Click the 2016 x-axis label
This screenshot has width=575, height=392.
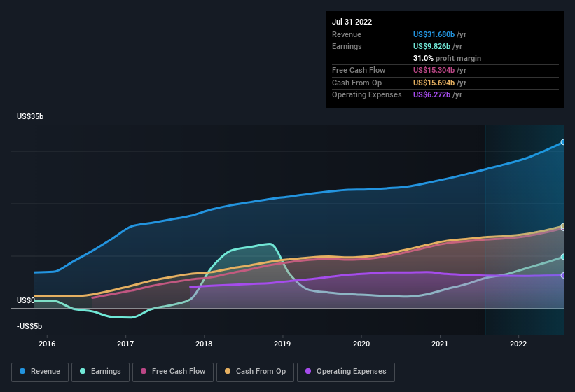click(x=47, y=344)
